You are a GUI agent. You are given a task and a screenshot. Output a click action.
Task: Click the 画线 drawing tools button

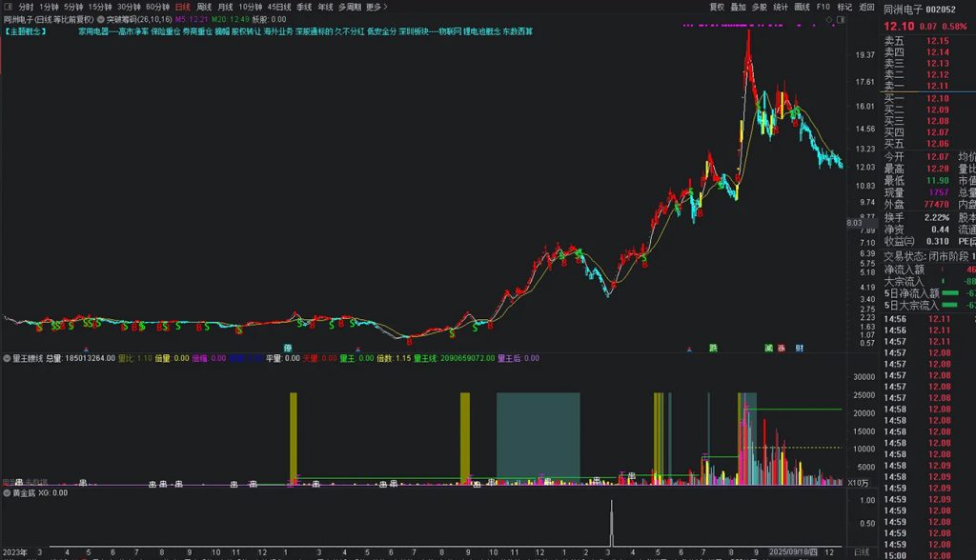click(x=802, y=7)
